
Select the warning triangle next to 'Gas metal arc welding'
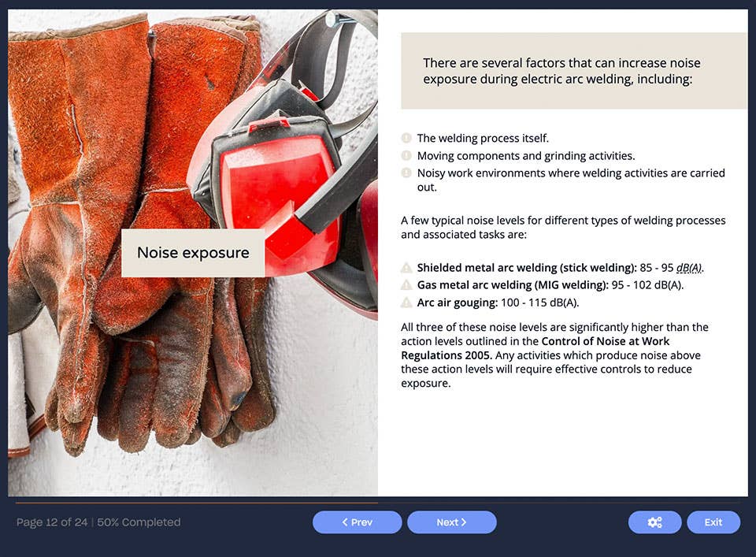[x=406, y=285]
